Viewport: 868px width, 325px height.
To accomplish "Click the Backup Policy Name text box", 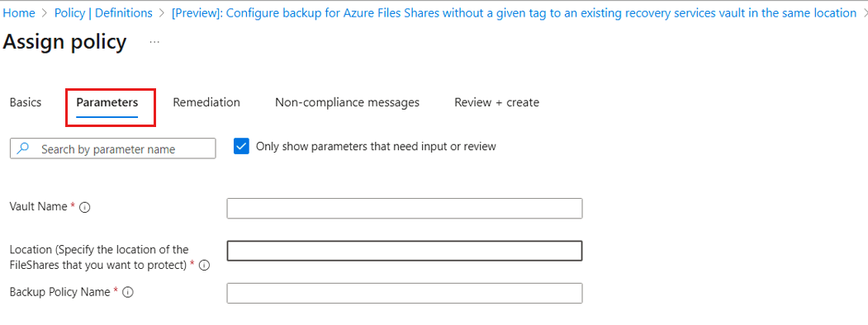I will tap(405, 293).
